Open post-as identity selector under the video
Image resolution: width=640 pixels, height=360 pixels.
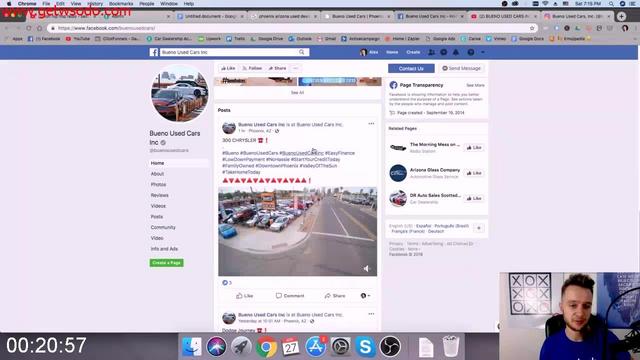click(366, 296)
